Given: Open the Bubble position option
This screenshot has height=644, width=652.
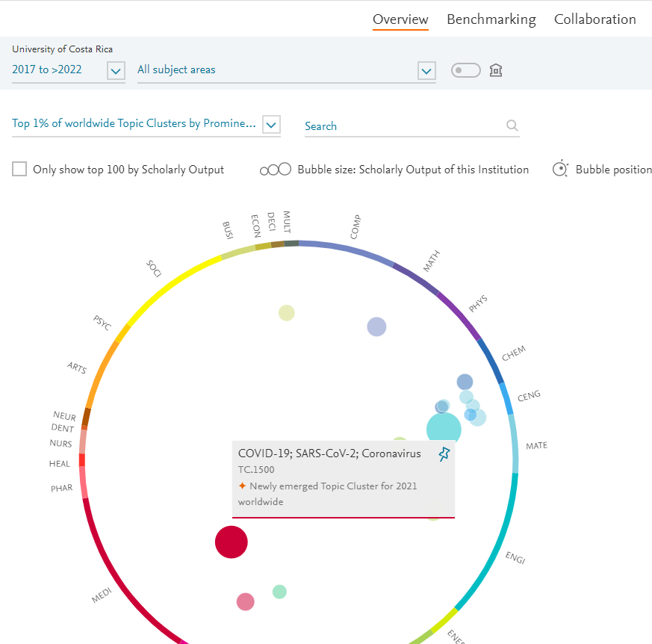Looking at the screenshot, I should point(613,170).
